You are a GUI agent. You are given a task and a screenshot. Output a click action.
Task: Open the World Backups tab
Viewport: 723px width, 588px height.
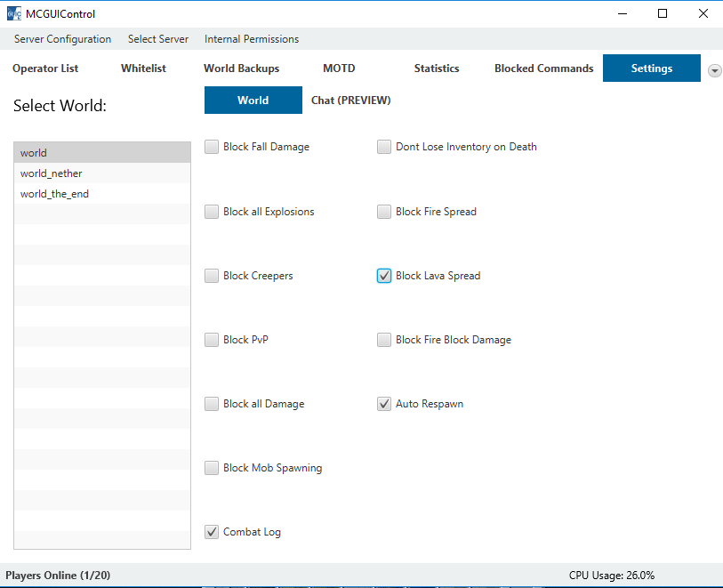pos(241,68)
